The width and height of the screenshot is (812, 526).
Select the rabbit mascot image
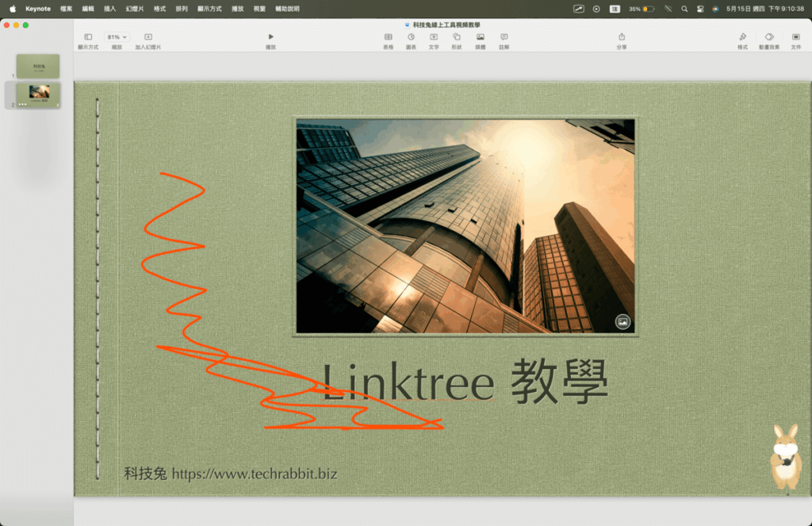[x=786, y=456]
